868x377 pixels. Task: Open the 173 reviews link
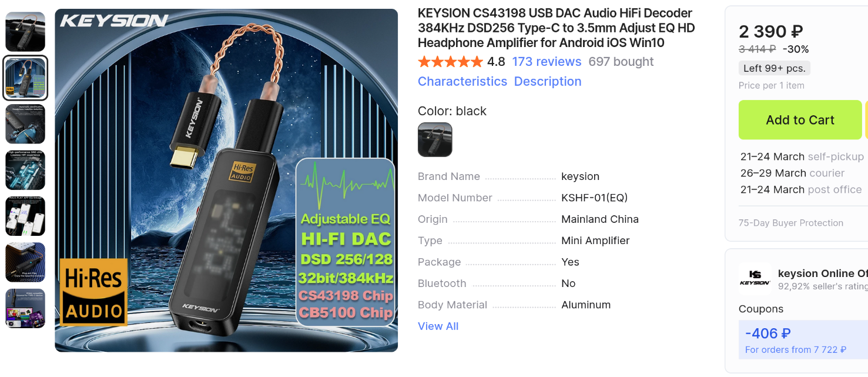click(x=547, y=62)
